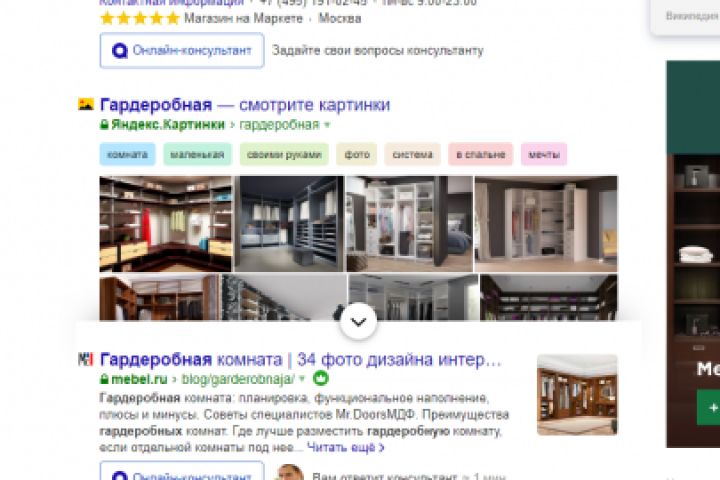Select the маленькая filter tag
720x480 pixels.
(x=197, y=154)
